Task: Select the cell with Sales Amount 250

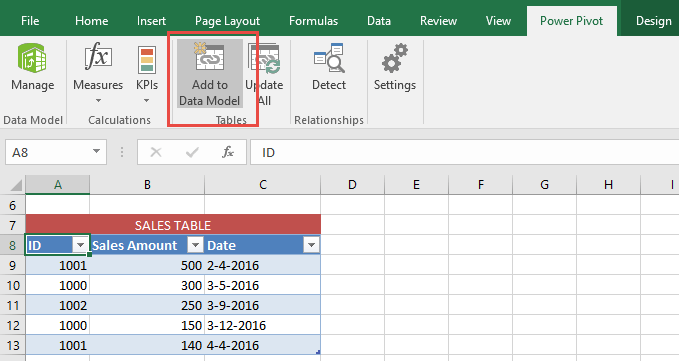Action: click(147, 305)
